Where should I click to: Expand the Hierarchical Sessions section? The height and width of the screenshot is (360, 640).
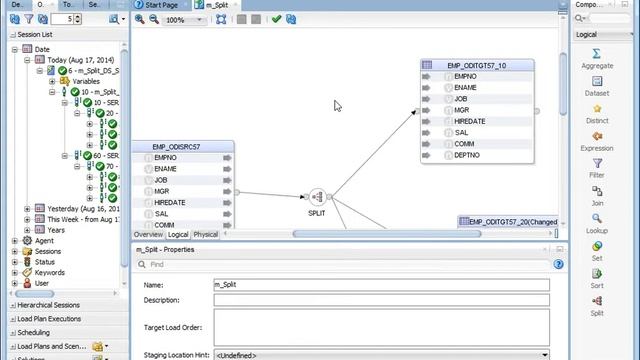tap(13, 305)
